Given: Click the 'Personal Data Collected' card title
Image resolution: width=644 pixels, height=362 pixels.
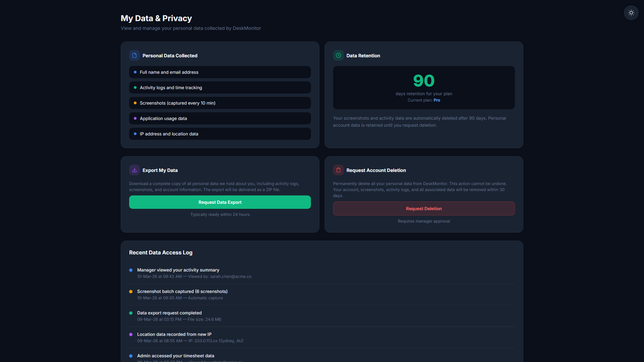Looking at the screenshot, I should [170, 56].
